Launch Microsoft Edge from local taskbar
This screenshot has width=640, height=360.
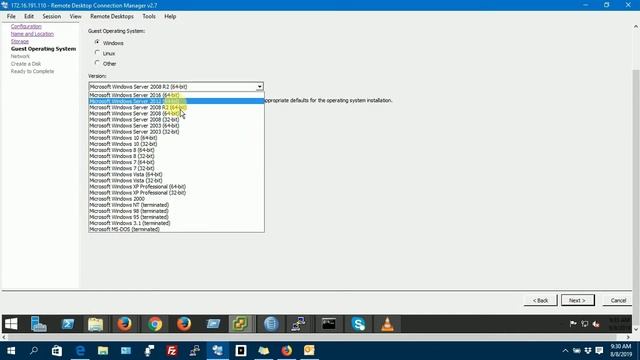pyautogui.click(x=80, y=351)
